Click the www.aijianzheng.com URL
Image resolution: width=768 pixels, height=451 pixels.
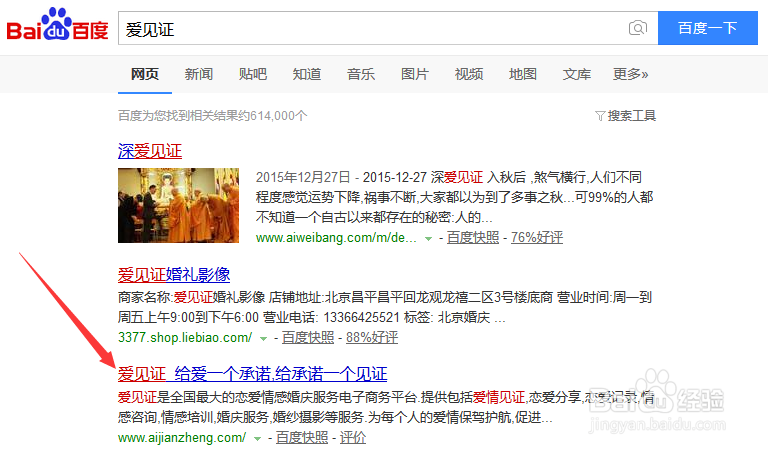[x=182, y=437]
